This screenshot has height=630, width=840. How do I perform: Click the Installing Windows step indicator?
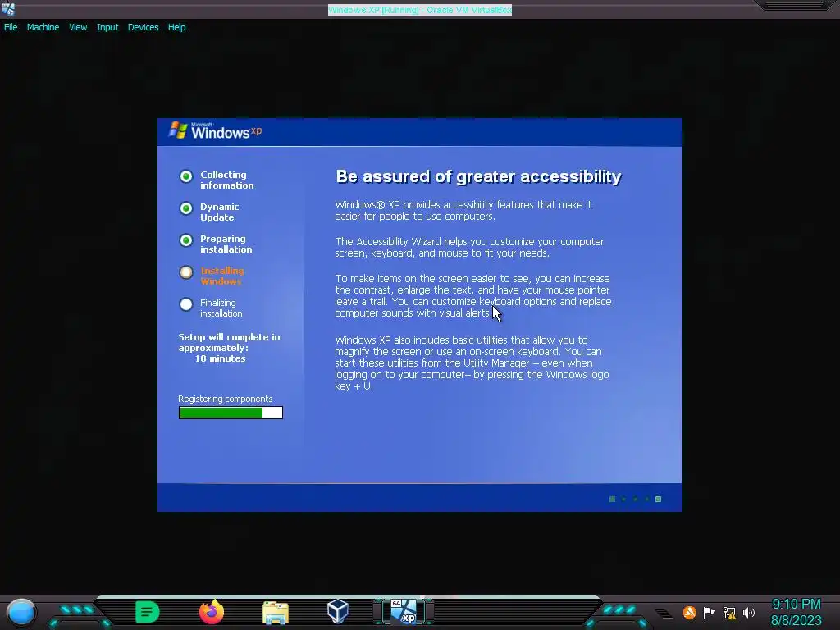coord(186,272)
